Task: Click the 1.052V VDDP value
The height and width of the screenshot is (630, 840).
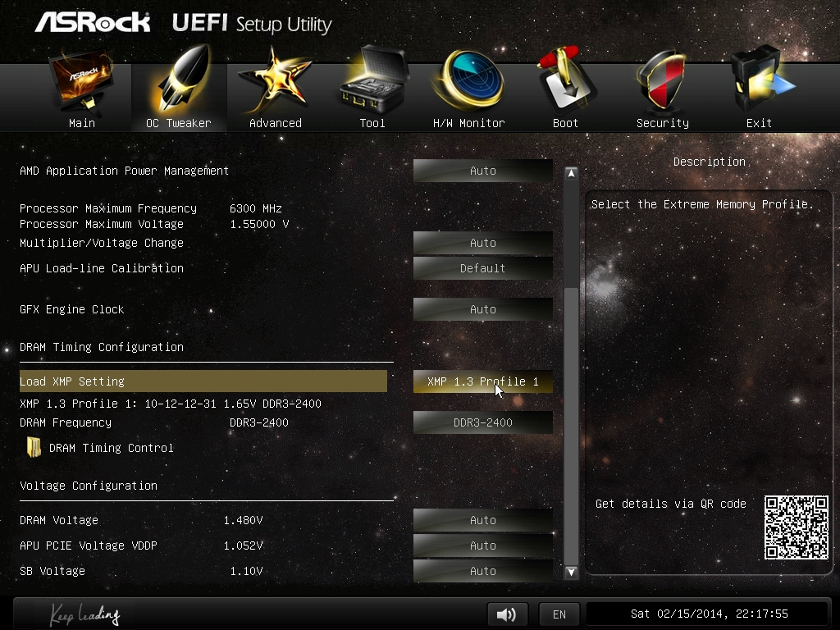Action: coord(243,546)
